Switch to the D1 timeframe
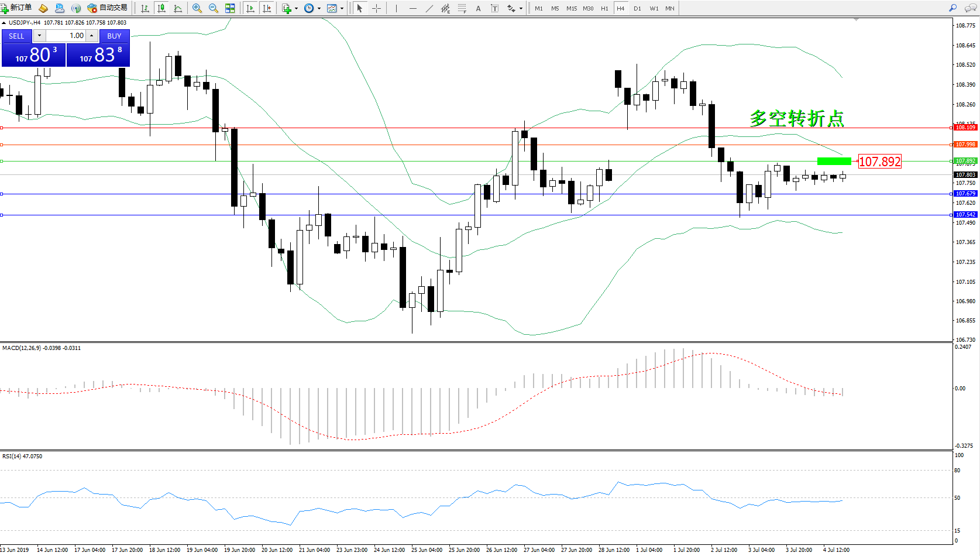This screenshot has height=556, width=980. tap(637, 8)
